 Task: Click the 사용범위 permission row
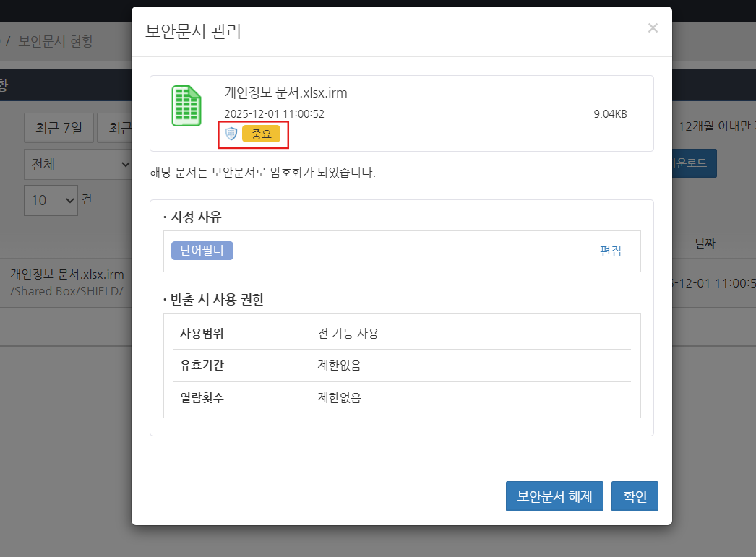402,333
